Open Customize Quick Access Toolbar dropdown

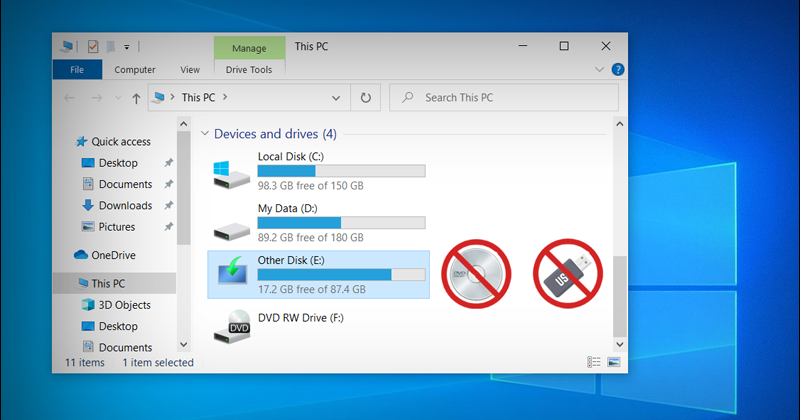(127, 47)
